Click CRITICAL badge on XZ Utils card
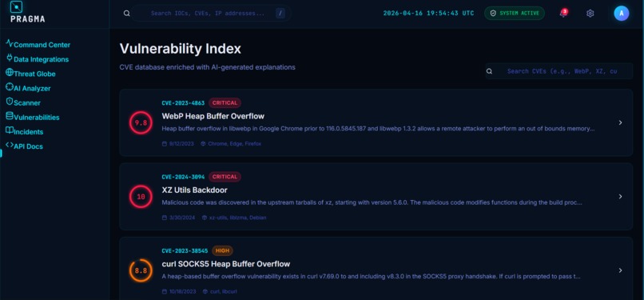 click(x=225, y=177)
